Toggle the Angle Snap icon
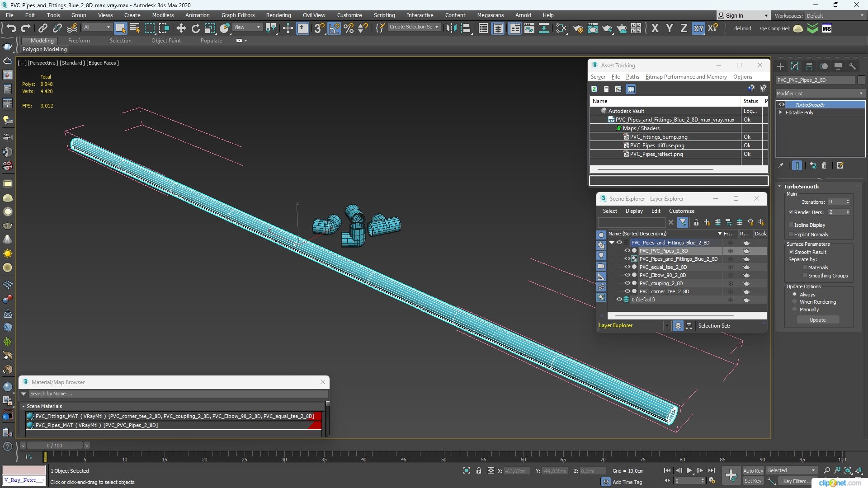The height and width of the screenshot is (488, 868). click(x=334, y=28)
